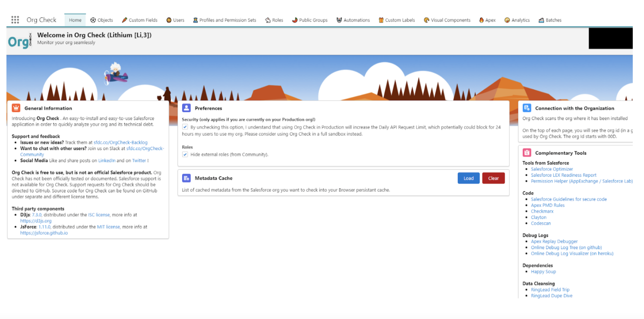Screen dimensions: 644x319
Task: Click the Apex flame icon
Action: pyautogui.click(x=481, y=20)
